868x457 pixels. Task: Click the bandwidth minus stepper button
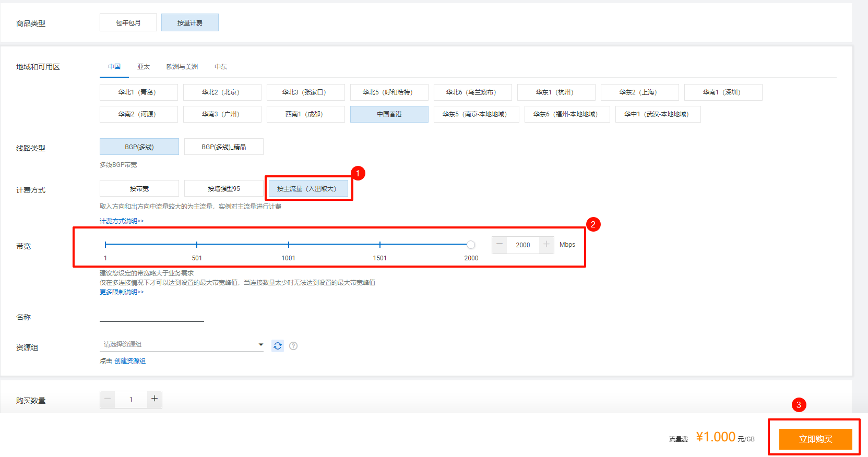500,245
